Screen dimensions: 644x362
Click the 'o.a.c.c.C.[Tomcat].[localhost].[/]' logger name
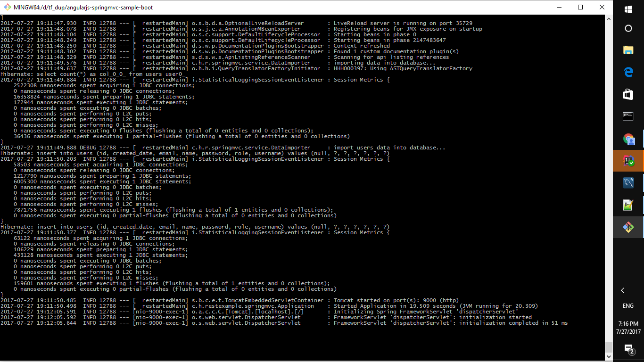(x=248, y=312)
